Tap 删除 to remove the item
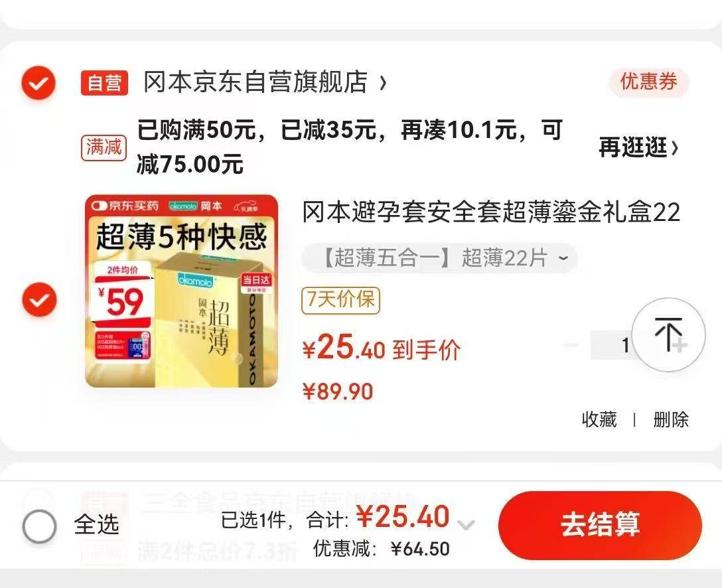Viewport: 722px width, 588px height. [x=670, y=419]
